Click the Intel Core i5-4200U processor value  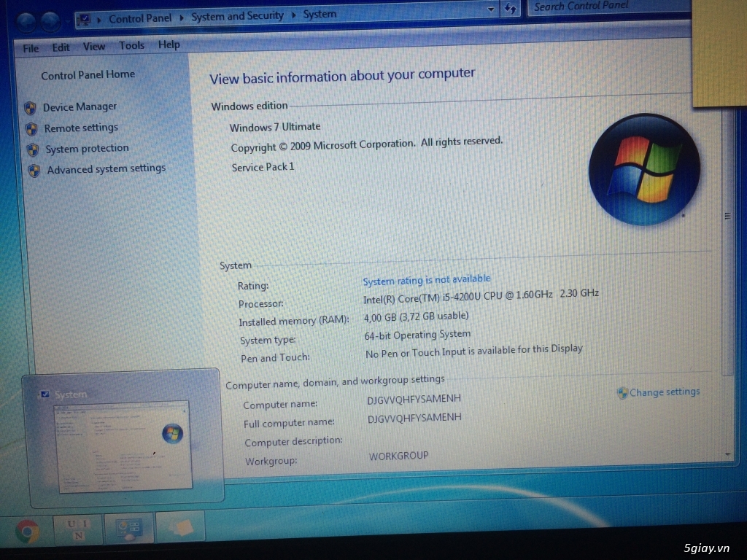[481, 296]
